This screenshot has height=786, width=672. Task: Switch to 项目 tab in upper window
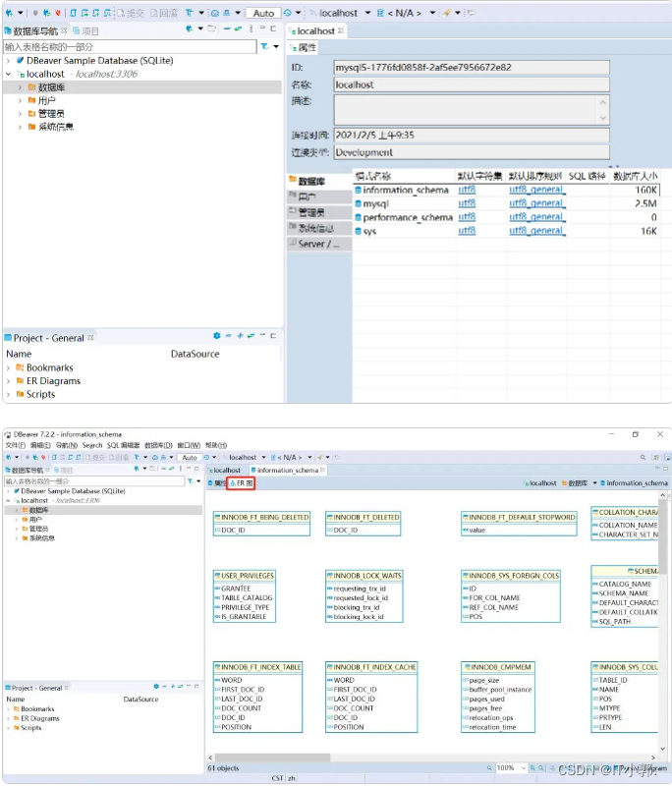click(85, 31)
